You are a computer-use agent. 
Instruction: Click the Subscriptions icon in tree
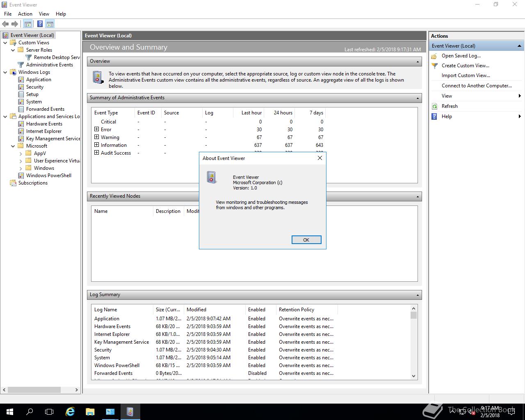13,183
